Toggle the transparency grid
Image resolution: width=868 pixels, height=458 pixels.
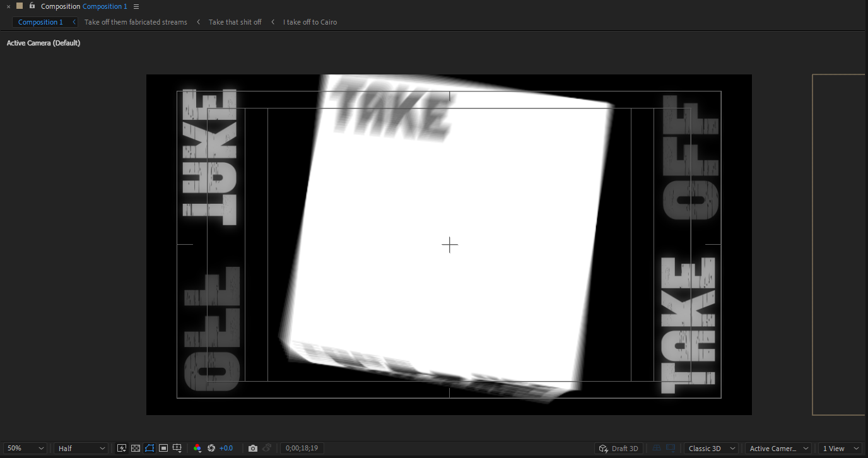click(136, 448)
